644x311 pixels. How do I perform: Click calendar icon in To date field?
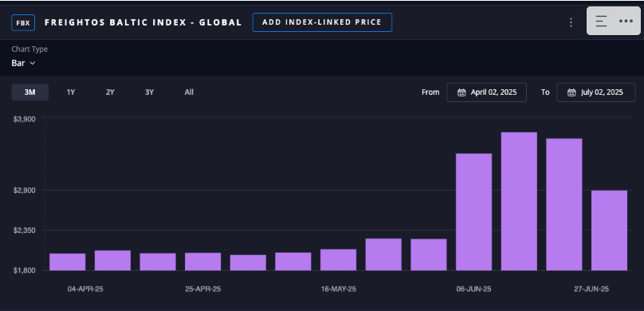pos(571,93)
